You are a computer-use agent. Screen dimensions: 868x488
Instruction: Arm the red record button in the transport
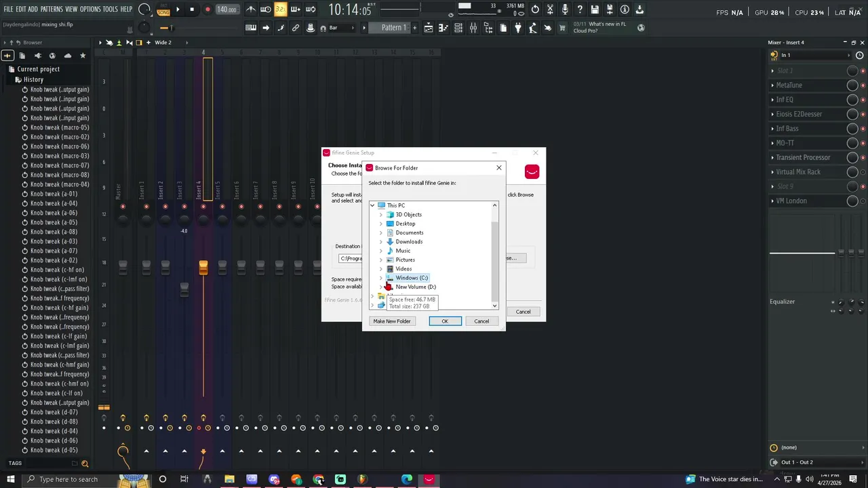pyautogui.click(x=208, y=9)
